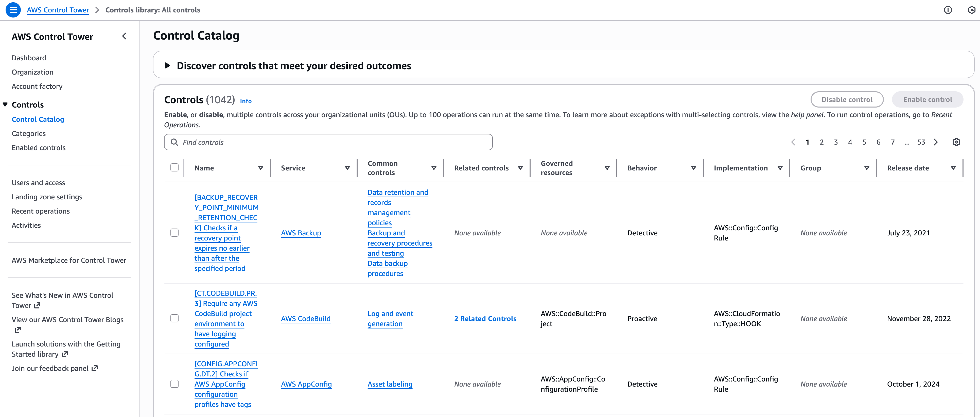This screenshot has width=980, height=417.
Task: Select page 4 in pagination
Action: (850, 142)
